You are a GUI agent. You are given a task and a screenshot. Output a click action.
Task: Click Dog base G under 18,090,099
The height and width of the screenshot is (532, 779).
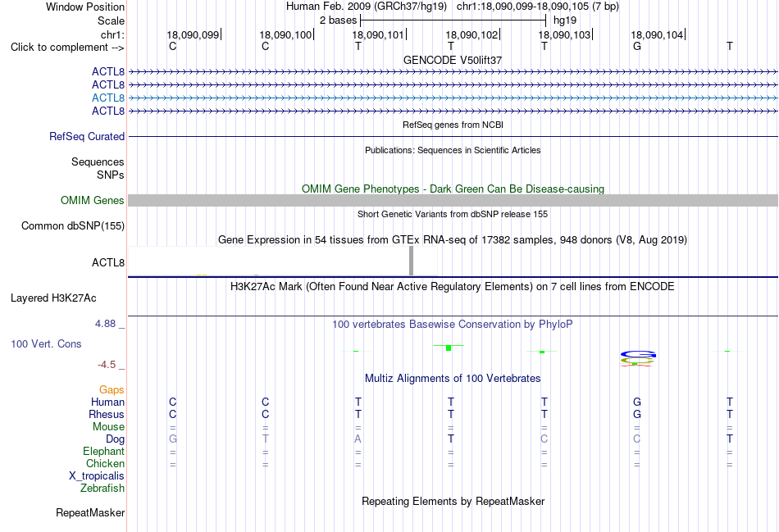tap(173, 439)
